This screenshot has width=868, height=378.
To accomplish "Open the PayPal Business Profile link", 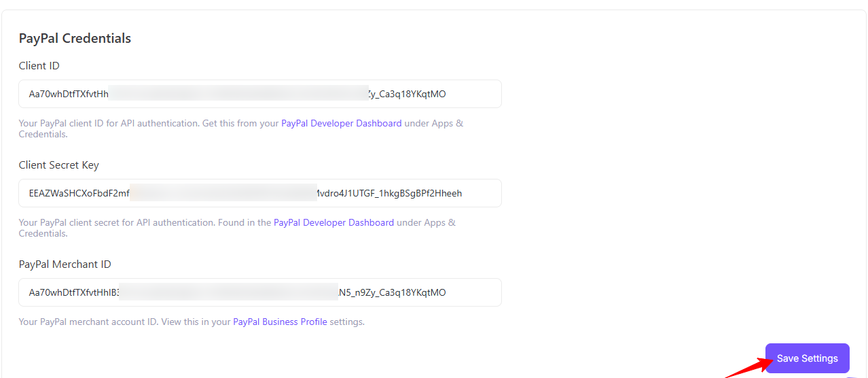I will coord(280,322).
